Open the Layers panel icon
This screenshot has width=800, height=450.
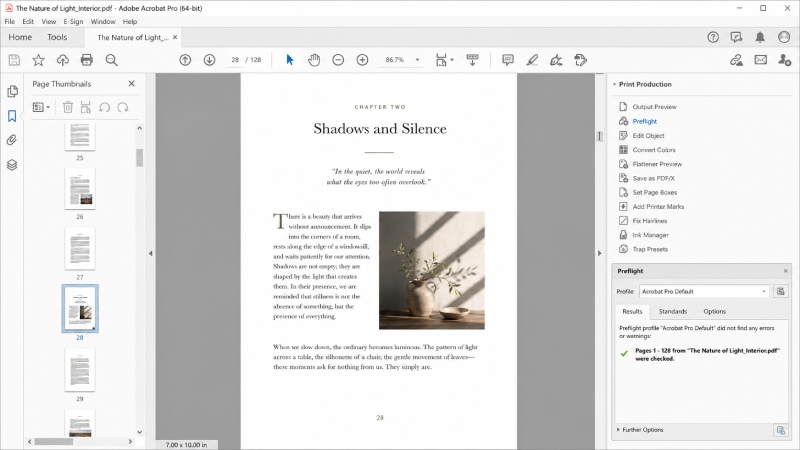[x=12, y=165]
